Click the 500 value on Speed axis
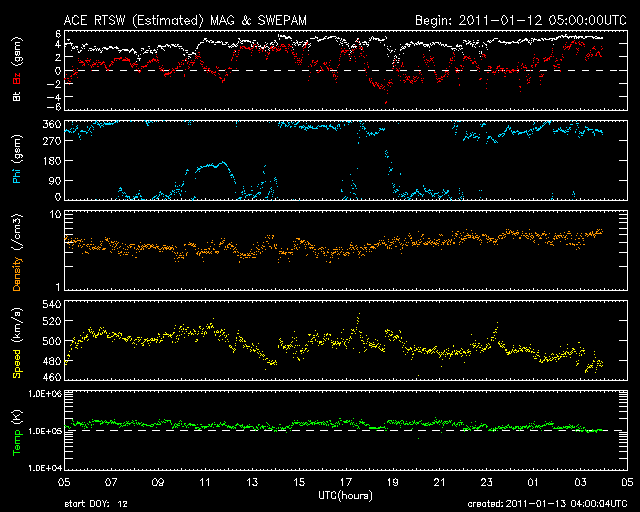Screen dimensions: 640x512 pyautogui.click(x=52, y=341)
